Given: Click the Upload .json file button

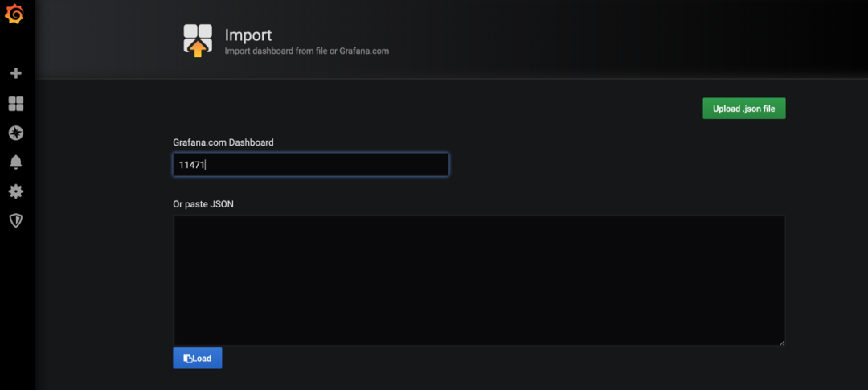Looking at the screenshot, I should [744, 109].
